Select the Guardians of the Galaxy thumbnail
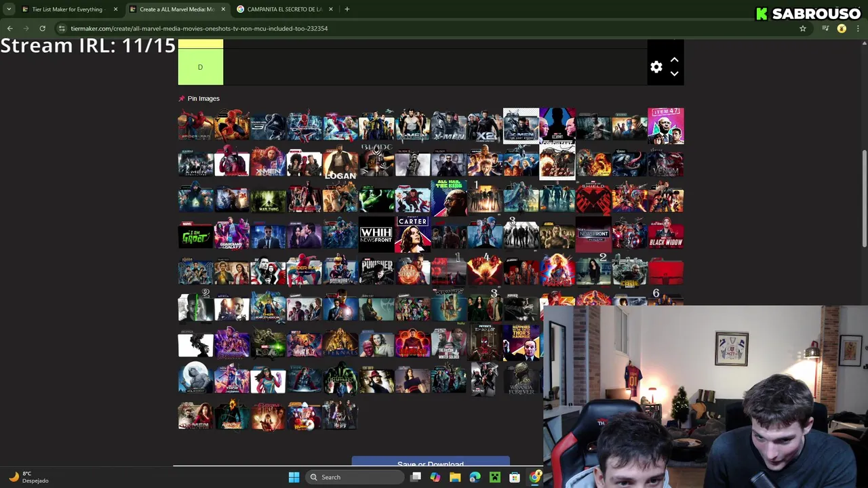 pyautogui.click(x=232, y=235)
